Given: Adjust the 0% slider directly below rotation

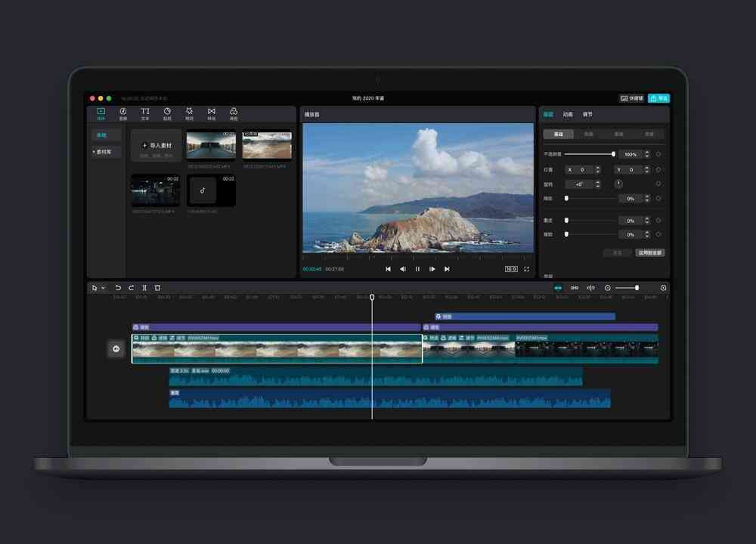Looking at the screenshot, I should (590, 199).
